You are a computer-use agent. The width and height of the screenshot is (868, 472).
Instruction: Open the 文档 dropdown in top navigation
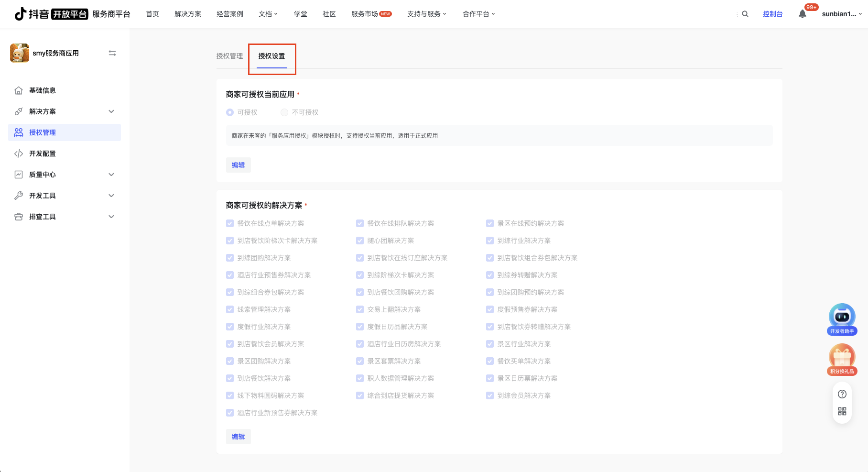[x=268, y=14]
